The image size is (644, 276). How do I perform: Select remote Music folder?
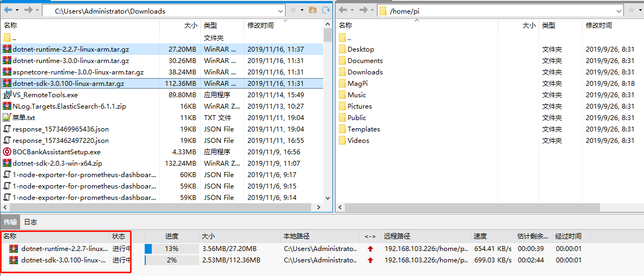[x=490, y=95]
